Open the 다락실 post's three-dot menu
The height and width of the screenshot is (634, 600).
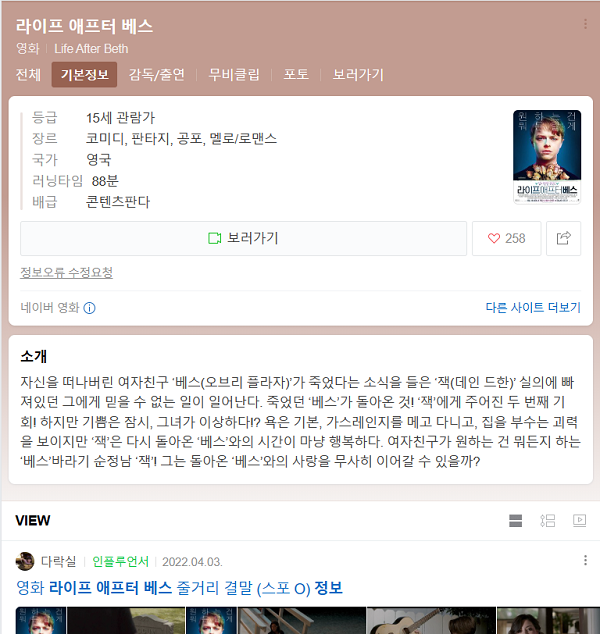click(x=585, y=560)
